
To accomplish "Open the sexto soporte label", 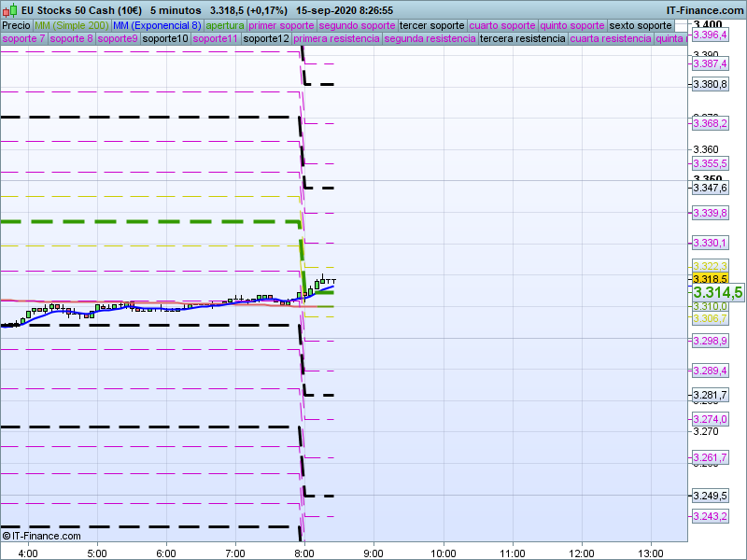I will [640, 25].
